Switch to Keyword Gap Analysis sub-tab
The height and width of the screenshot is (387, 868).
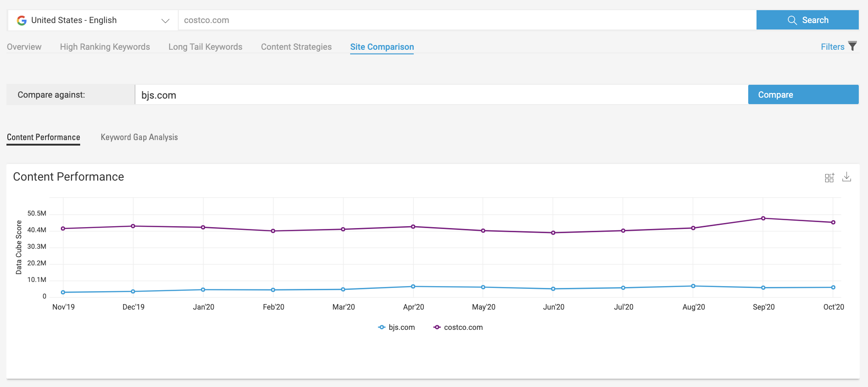click(139, 137)
